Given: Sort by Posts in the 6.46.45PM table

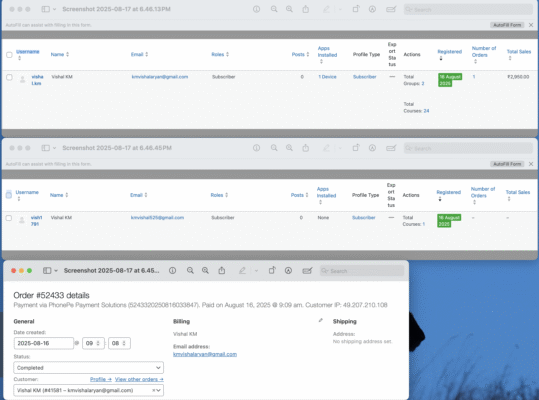Looking at the screenshot, I should tap(299, 195).
